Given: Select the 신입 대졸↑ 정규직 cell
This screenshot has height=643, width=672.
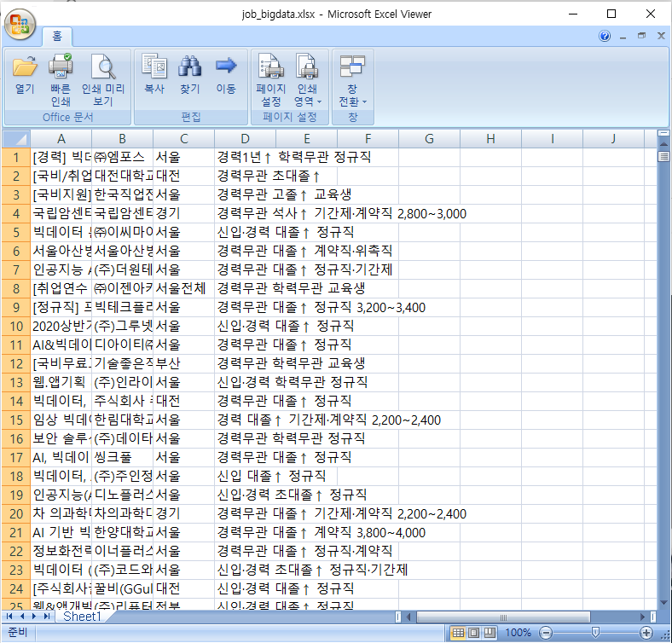Looking at the screenshot, I should click(x=245, y=476).
